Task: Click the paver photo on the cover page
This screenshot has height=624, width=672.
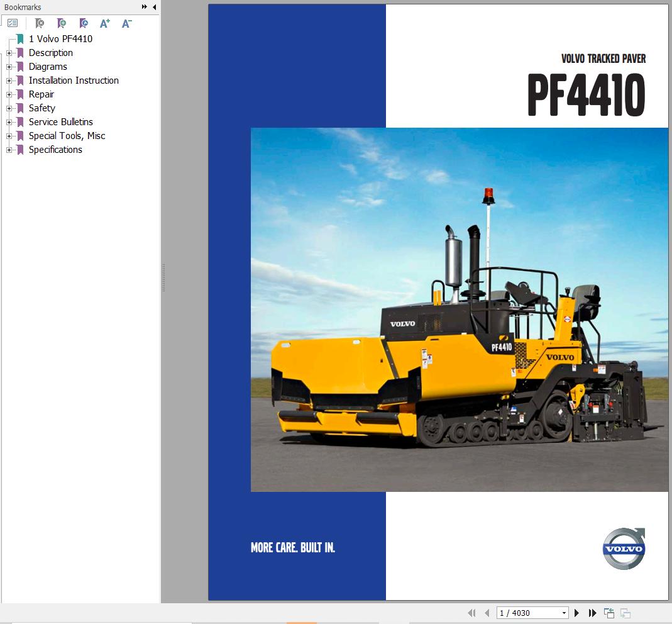Action: [x=460, y=309]
